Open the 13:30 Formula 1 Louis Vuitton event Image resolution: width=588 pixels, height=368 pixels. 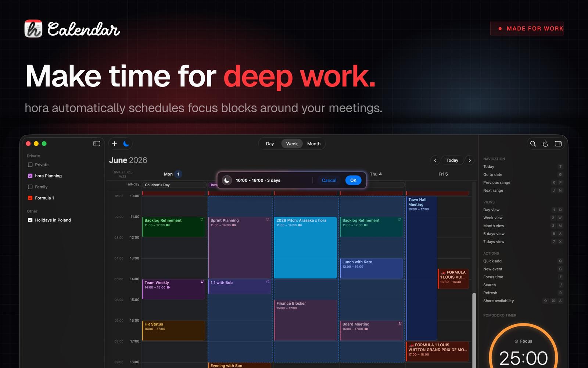tap(453, 279)
